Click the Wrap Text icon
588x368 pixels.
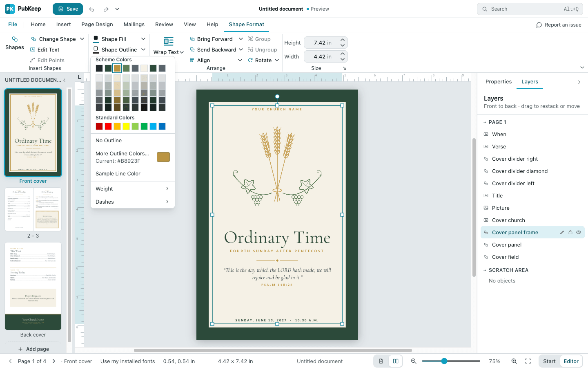[x=169, y=41]
